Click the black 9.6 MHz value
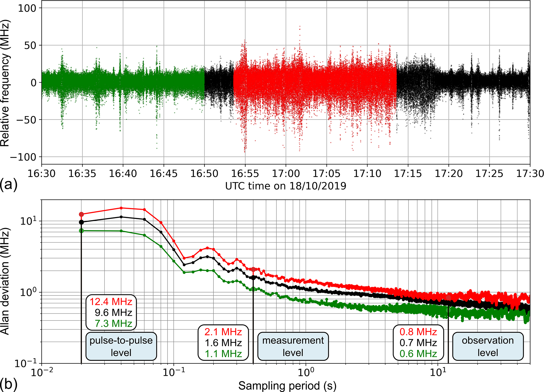The height and width of the screenshot is (392, 544). tap(113, 313)
